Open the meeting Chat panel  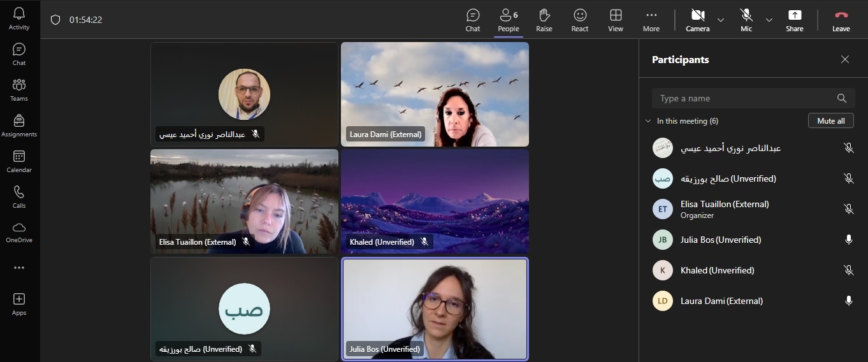pos(473,20)
